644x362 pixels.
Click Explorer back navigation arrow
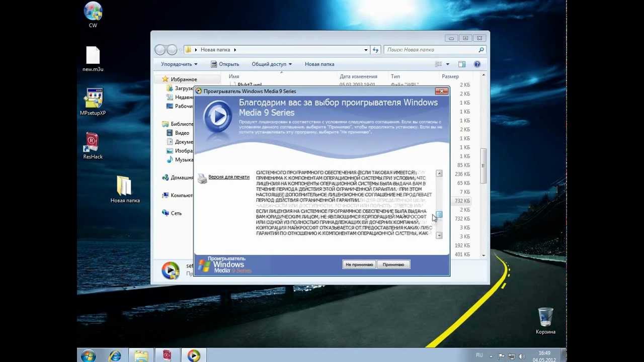coord(160,49)
